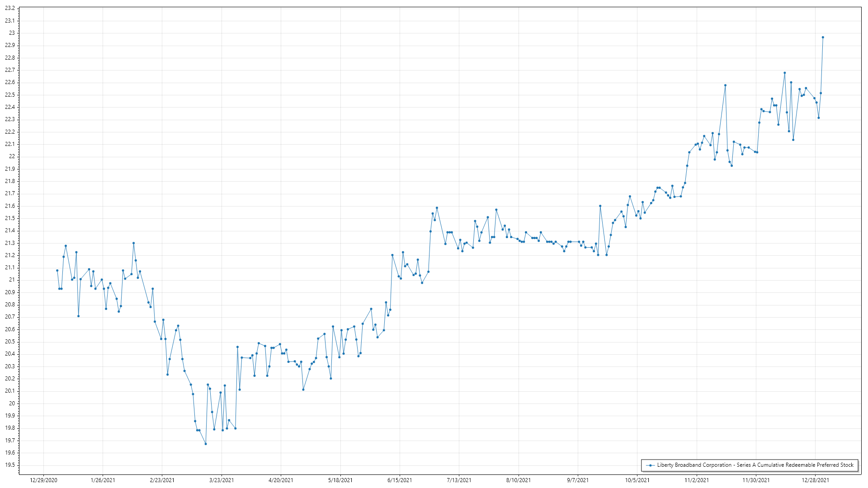Click the 7/13/2021 x-axis date label
Viewport: 868px width, 488px height.
coord(459,480)
